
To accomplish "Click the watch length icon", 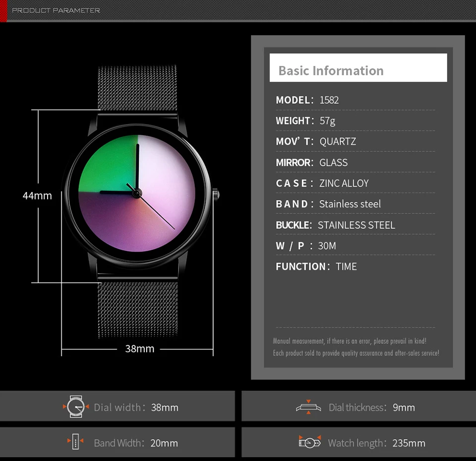I will [310, 442].
